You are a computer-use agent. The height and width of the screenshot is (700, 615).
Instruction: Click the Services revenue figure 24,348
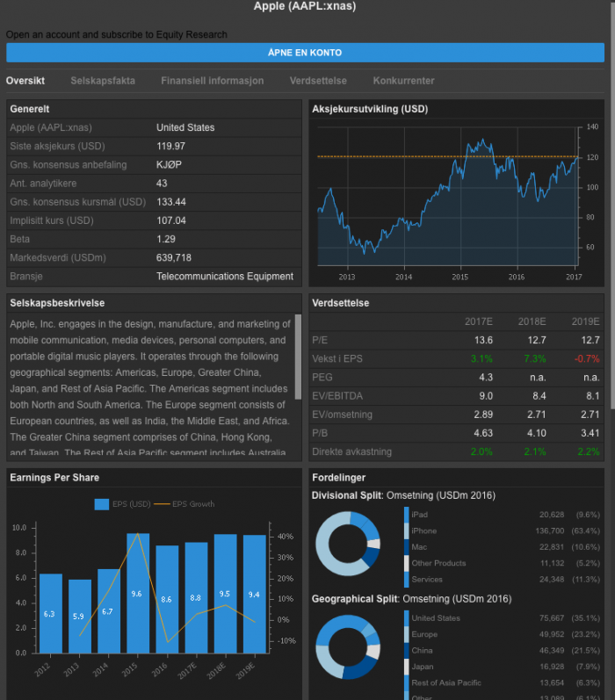click(552, 580)
